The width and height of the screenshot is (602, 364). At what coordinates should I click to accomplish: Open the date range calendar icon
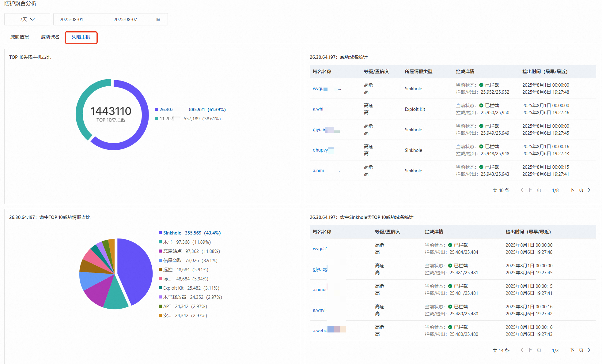pyautogui.click(x=158, y=19)
